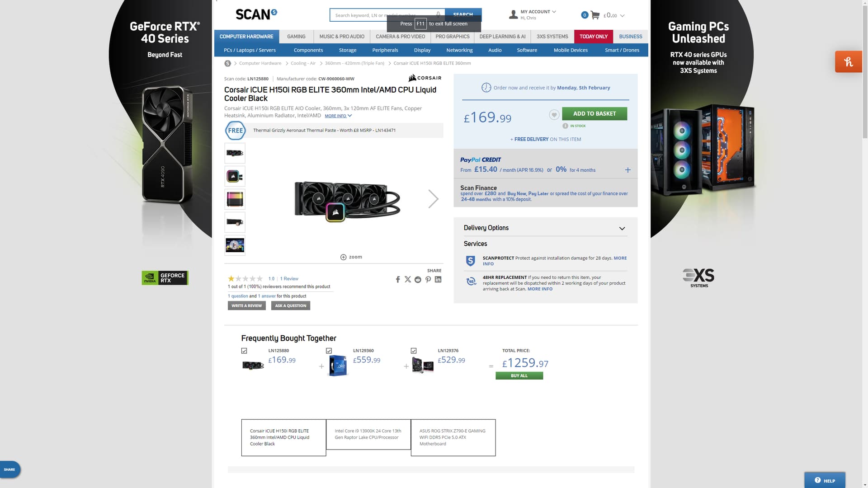Screen dimensions: 868x488
Task: Add item to wishlist heart icon
Action: (554, 114)
